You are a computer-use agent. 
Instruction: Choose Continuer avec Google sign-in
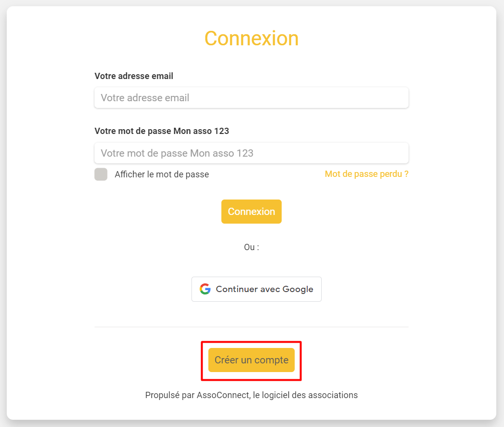coord(257,289)
